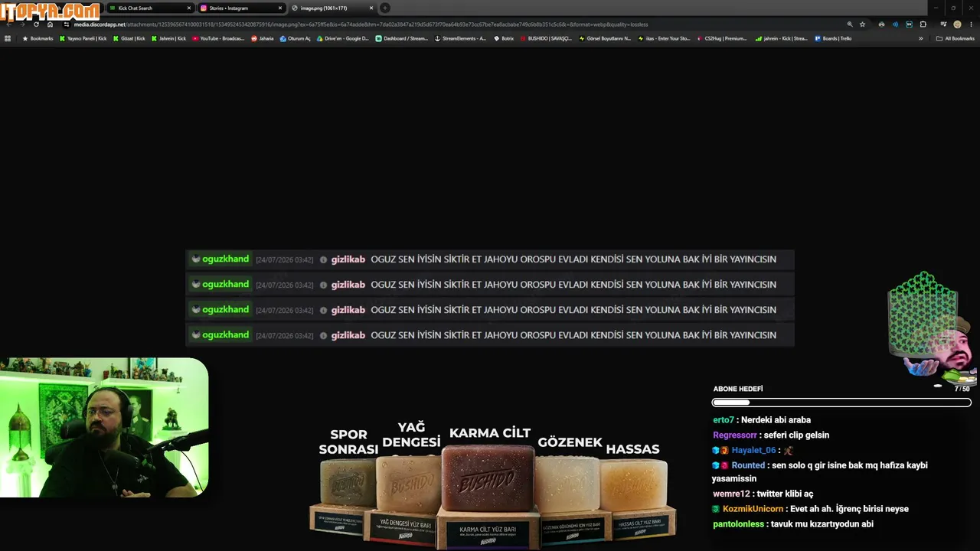Click the blue sound-wave extension icon
Image resolution: width=980 pixels, height=551 pixels.
pos(895,24)
